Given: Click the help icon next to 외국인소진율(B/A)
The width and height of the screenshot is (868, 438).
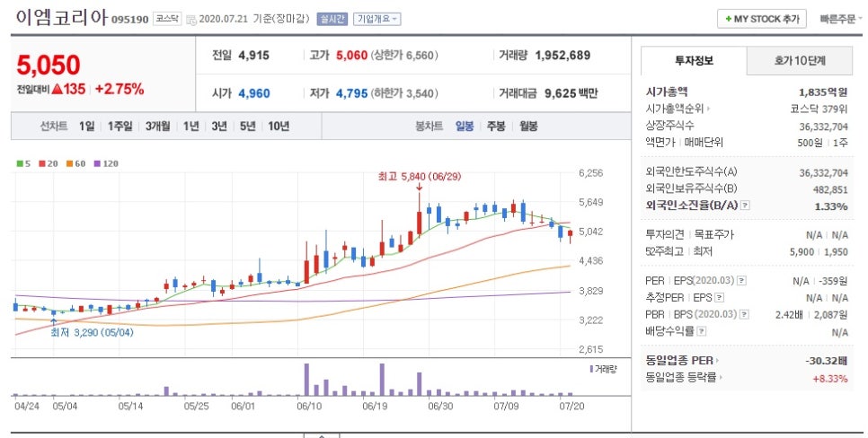Looking at the screenshot, I should pyautogui.click(x=745, y=206).
